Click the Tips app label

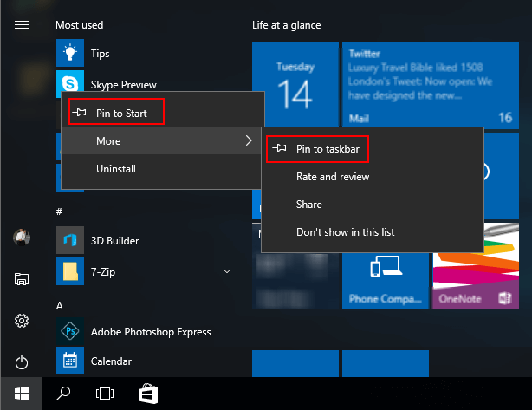coord(101,54)
